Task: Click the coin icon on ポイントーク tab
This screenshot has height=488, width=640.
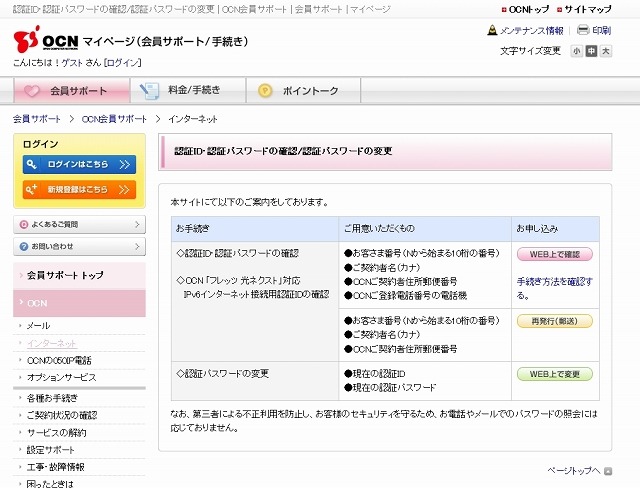Action: tap(265, 90)
